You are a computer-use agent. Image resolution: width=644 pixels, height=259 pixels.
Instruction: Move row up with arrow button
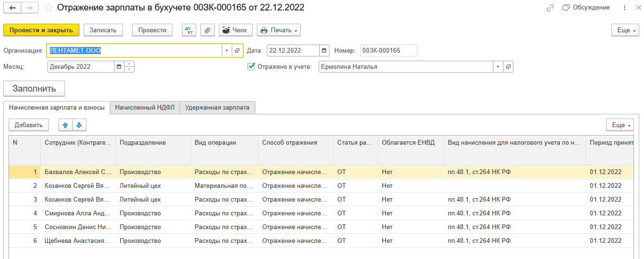pos(66,125)
